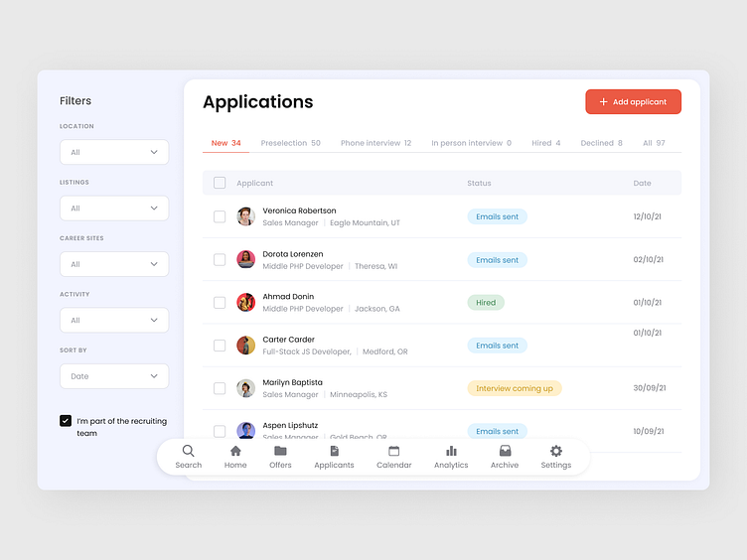Image resolution: width=747 pixels, height=560 pixels.
Task: Click Dorota Lorenzen's avatar thumbnail
Action: pyautogui.click(x=245, y=259)
